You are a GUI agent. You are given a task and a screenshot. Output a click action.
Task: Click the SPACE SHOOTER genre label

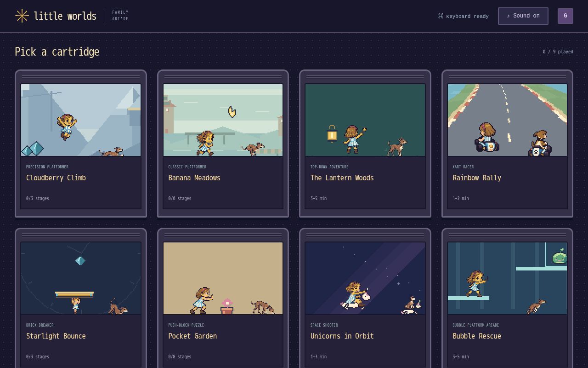click(324, 325)
